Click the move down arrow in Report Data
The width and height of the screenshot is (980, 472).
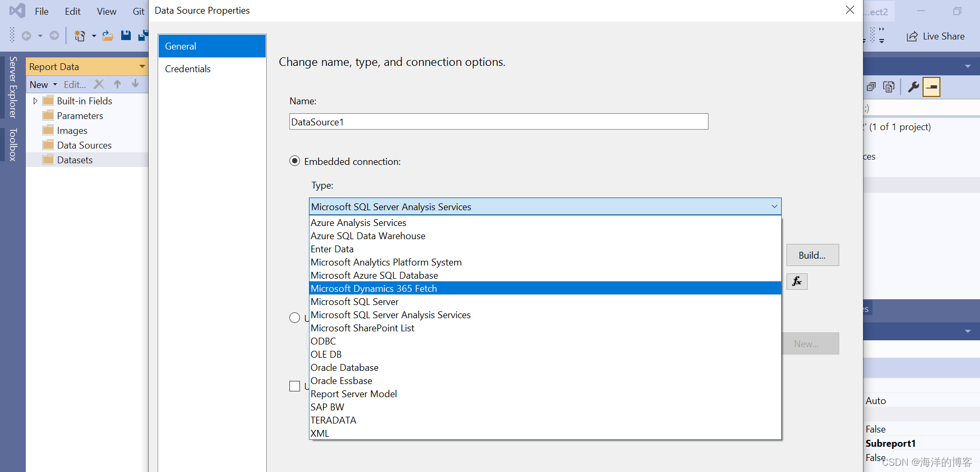135,84
